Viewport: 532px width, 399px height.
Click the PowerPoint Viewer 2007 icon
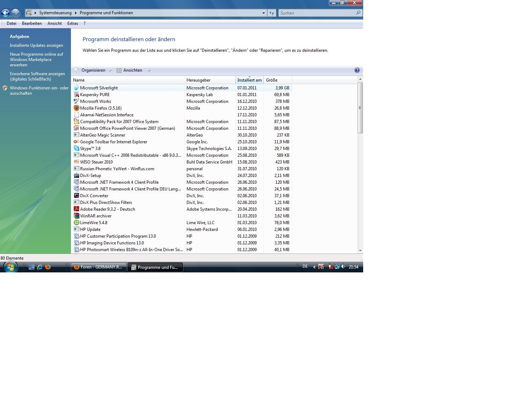pos(76,128)
